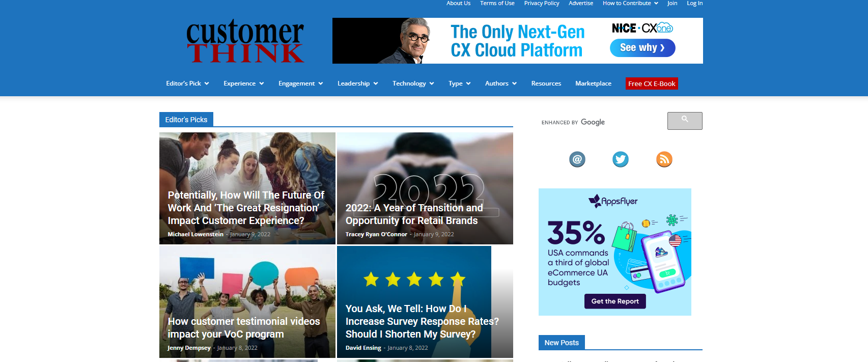This screenshot has height=362, width=868.
Task: Open the Twitter bird icon
Action: pos(620,159)
